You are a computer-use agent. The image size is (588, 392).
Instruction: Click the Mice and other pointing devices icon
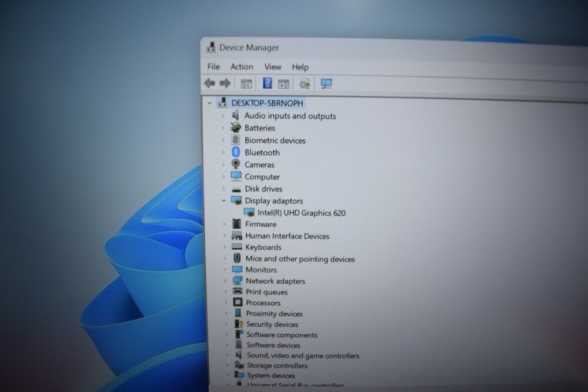click(237, 258)
